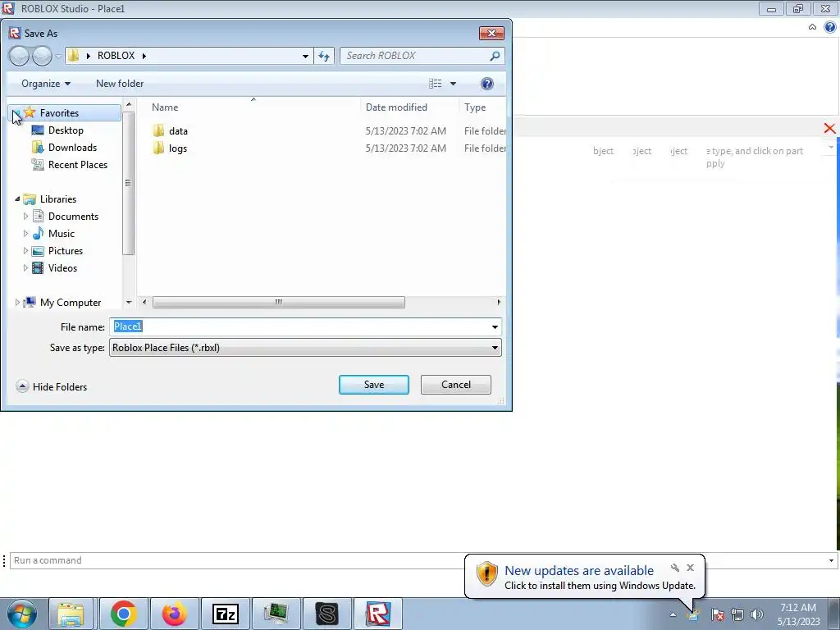Click the Back navigation arrow in Save As
840x630 pixels.
20,56
